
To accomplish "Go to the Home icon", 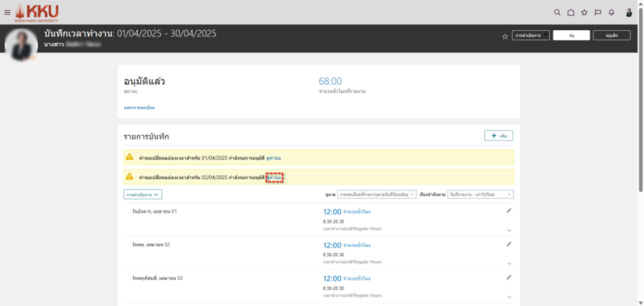I will [571, 12].
